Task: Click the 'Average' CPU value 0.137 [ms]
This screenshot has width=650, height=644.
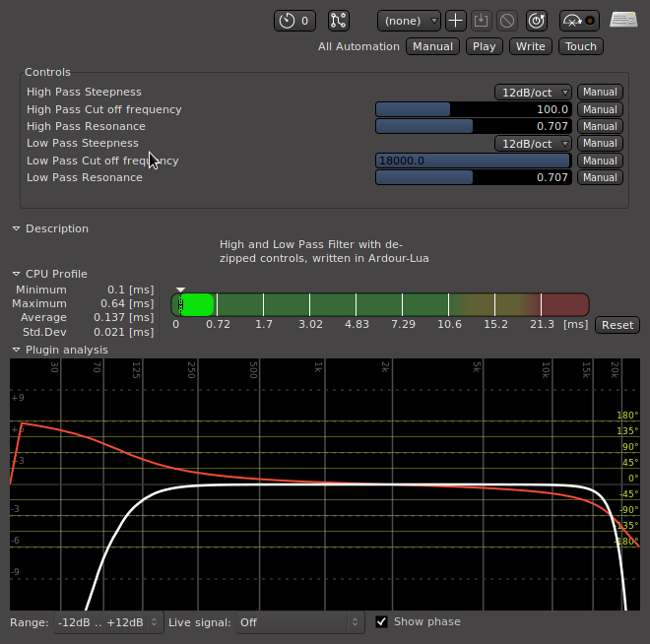Action: pyautogui.click(x=123, y=317)
